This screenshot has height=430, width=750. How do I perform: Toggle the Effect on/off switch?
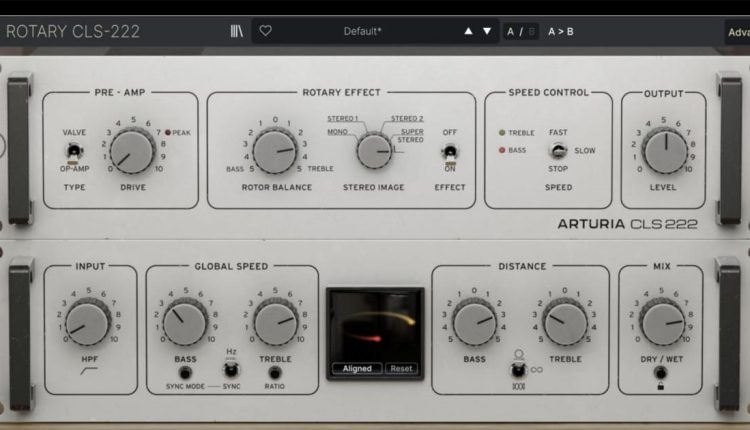pos(450,153)
